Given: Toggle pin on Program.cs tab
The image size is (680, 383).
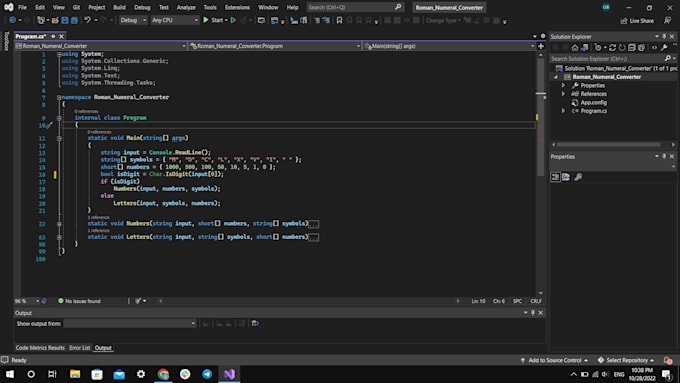Looking at the screenshot, I should click(53, 36).
